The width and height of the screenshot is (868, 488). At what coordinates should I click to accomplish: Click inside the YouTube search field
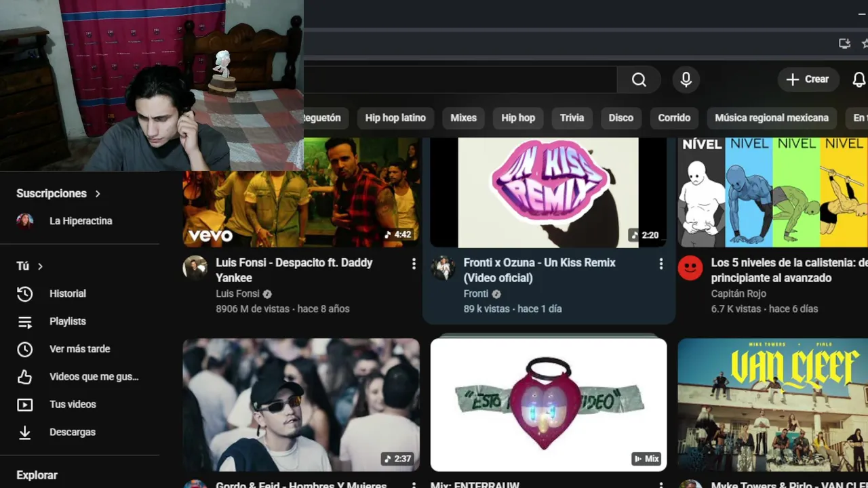(x=460, y=80)
